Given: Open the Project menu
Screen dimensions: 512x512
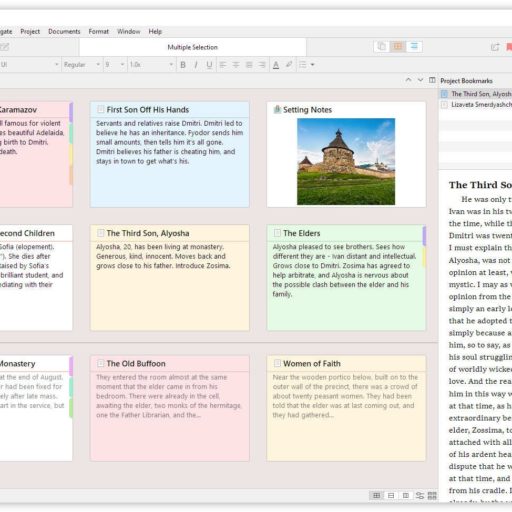Looking at the screenshot, I should pyautogui.click(x=30, y=31).
